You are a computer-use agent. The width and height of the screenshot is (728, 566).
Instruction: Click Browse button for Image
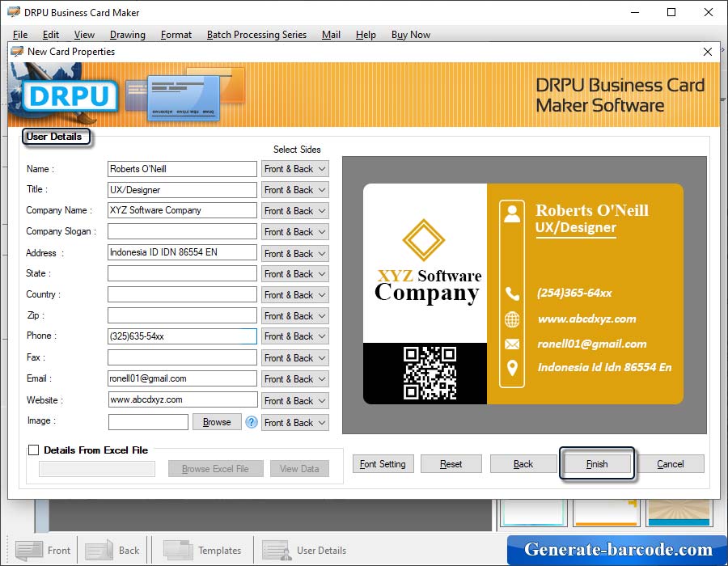(217, 422)
